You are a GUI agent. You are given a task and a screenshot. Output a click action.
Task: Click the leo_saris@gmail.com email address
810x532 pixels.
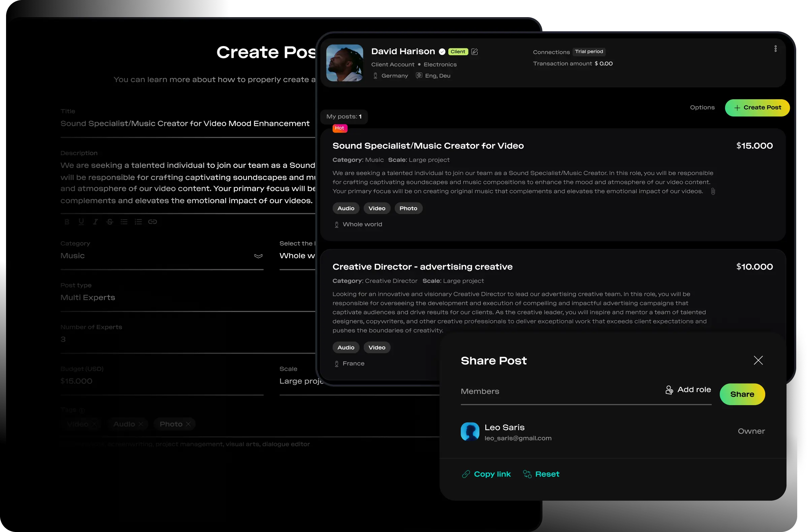(518, 438)
